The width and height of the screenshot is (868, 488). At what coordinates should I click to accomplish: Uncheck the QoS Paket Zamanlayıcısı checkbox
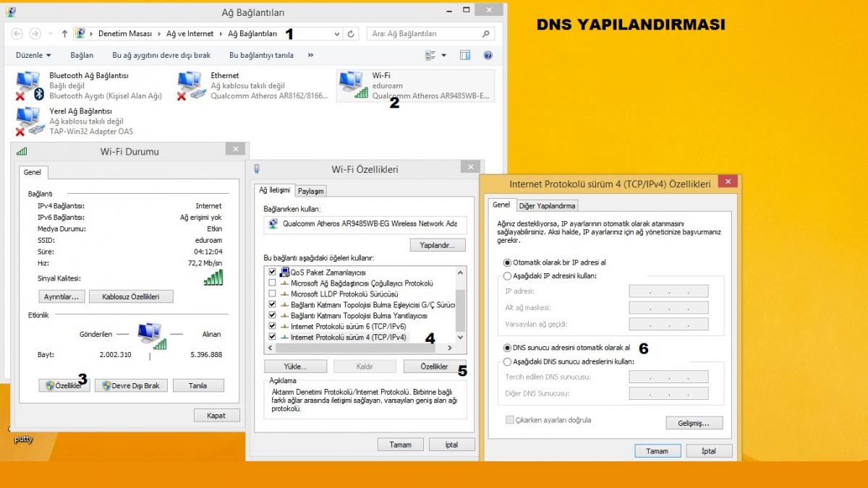[273, 272]
